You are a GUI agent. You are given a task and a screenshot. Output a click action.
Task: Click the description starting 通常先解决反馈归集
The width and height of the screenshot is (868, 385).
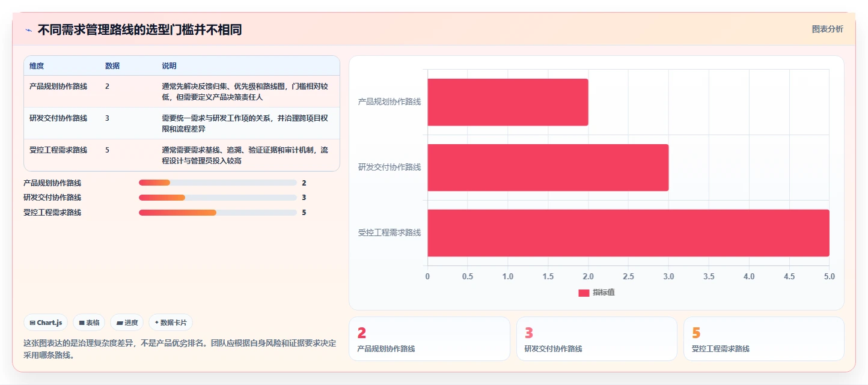click(x=245, y=91)
